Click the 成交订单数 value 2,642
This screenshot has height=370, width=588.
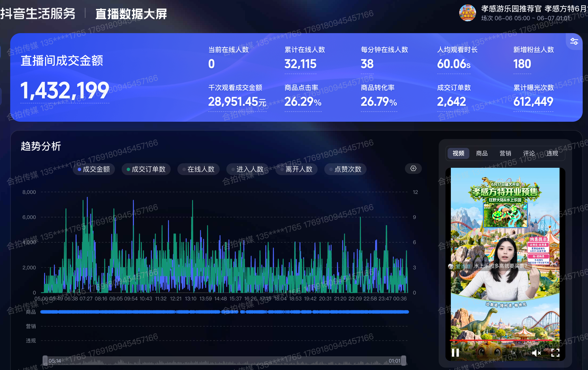[x=451, y=102]
